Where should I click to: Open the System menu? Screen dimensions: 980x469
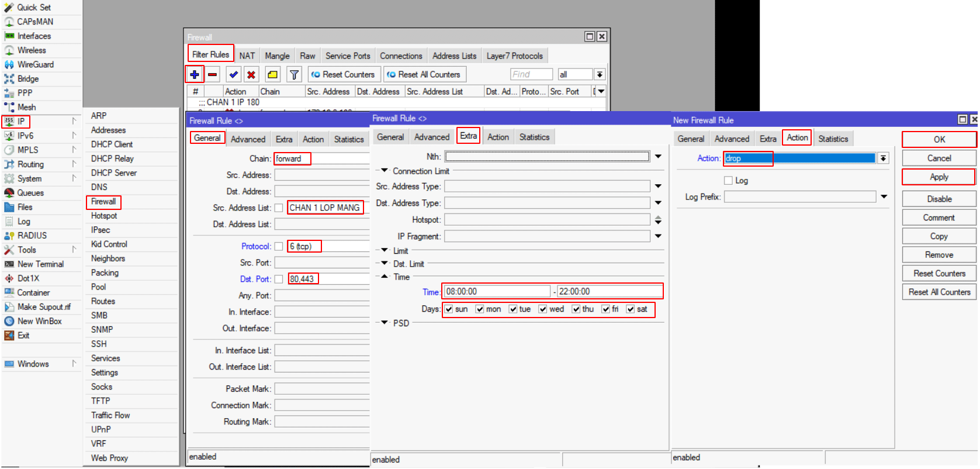[29, 178]
